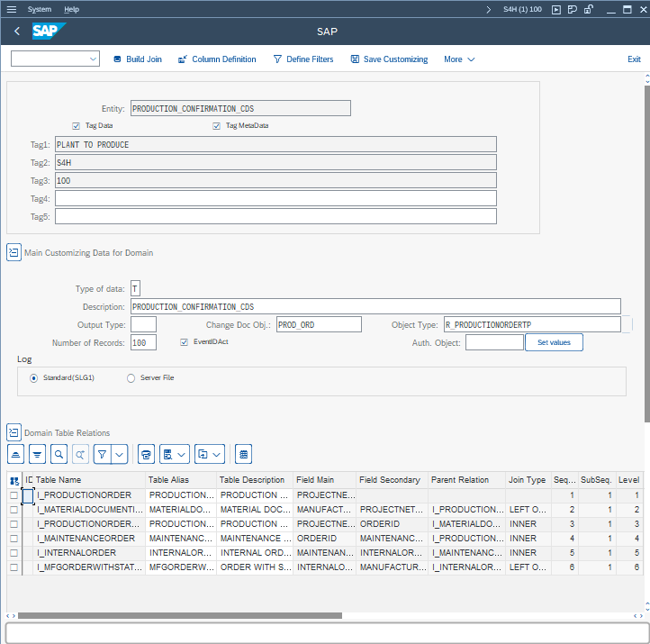Click the sort ascending icon in table toolbar
The height and width of the screenshot is (644, 650).
tap(16, 454)
